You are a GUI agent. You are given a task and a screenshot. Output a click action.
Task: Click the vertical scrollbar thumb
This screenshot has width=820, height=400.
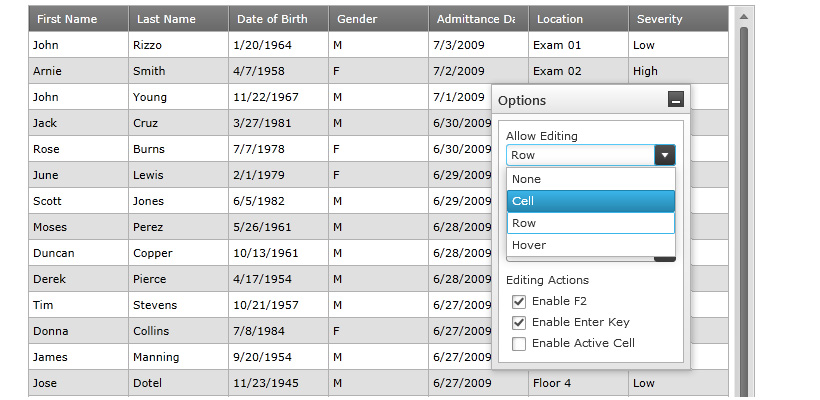pyautogui.click(x=744, y=212)
